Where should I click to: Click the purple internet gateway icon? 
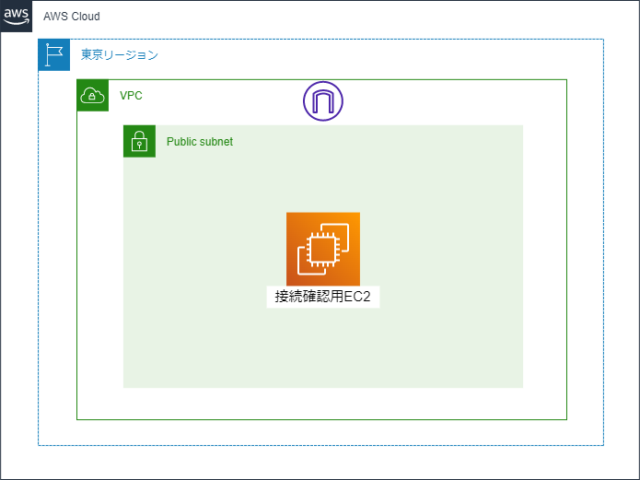coord(323,101)
